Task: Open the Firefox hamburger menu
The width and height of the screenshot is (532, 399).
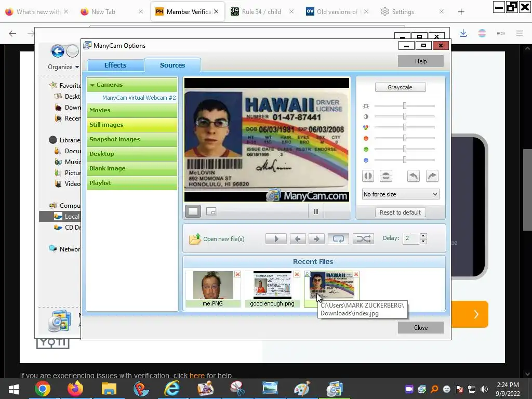Action: (520, 33)
